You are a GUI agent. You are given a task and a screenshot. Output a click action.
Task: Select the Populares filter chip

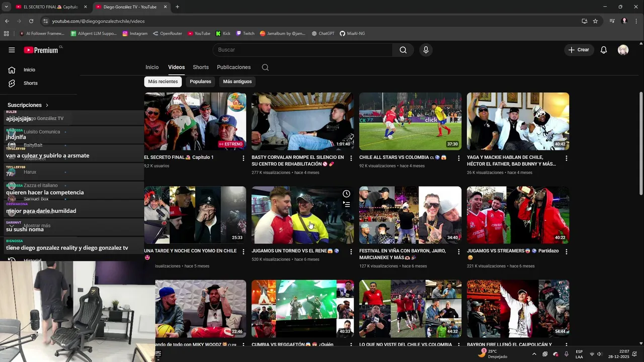point(200,81)
